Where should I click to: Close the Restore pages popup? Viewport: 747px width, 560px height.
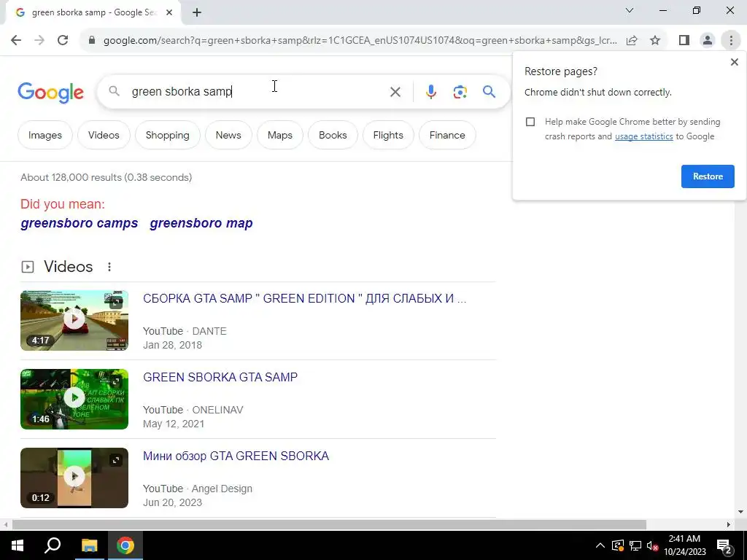[734, 62]
